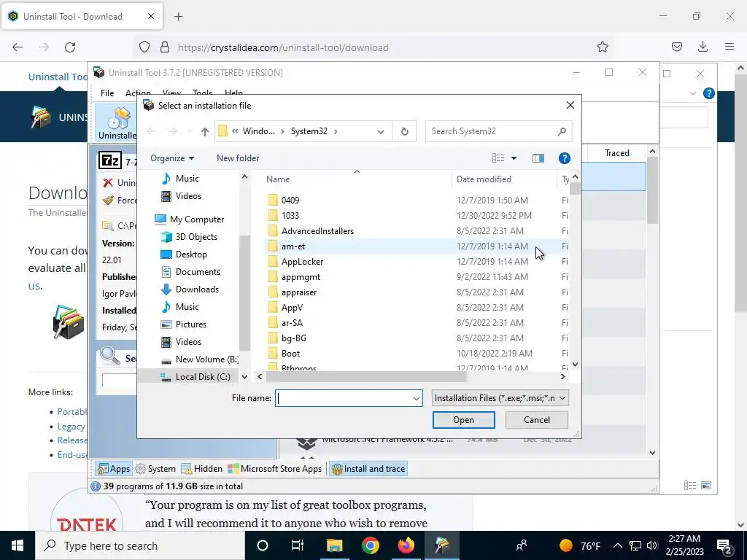Click the Legacy link on webpage

[x=71, y=427]
